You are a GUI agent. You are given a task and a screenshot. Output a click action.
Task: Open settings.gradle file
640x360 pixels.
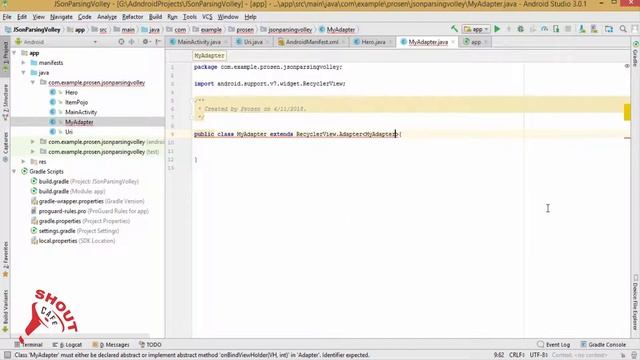[x=78, y=231]
